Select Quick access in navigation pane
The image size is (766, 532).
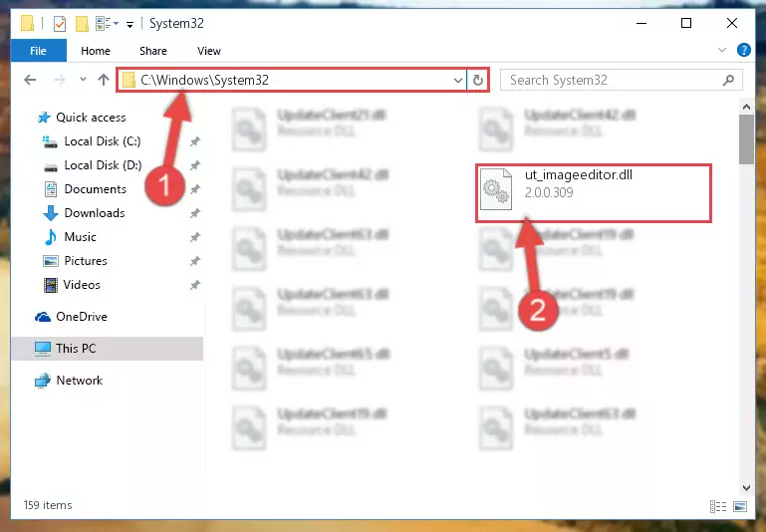click(91, 118)
